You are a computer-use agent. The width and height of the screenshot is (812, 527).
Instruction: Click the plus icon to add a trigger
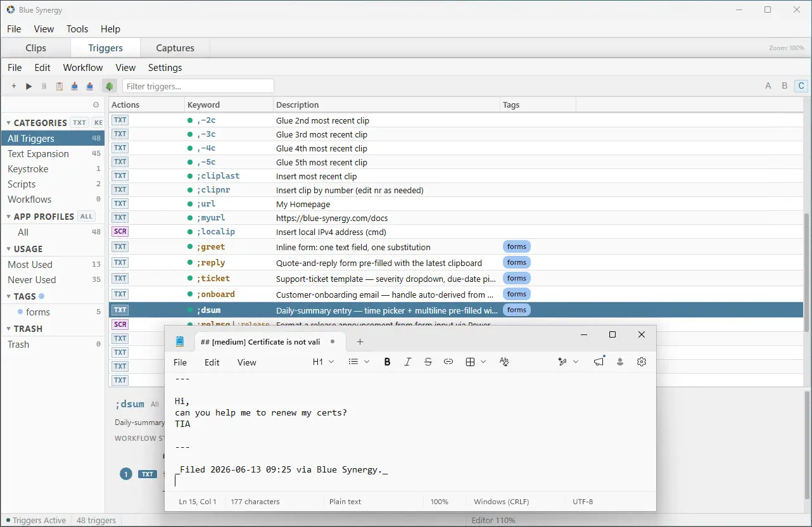[14, 86]
